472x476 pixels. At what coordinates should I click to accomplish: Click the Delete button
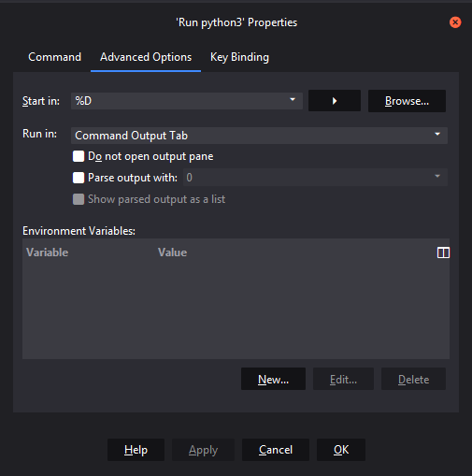tap(413, 379)
